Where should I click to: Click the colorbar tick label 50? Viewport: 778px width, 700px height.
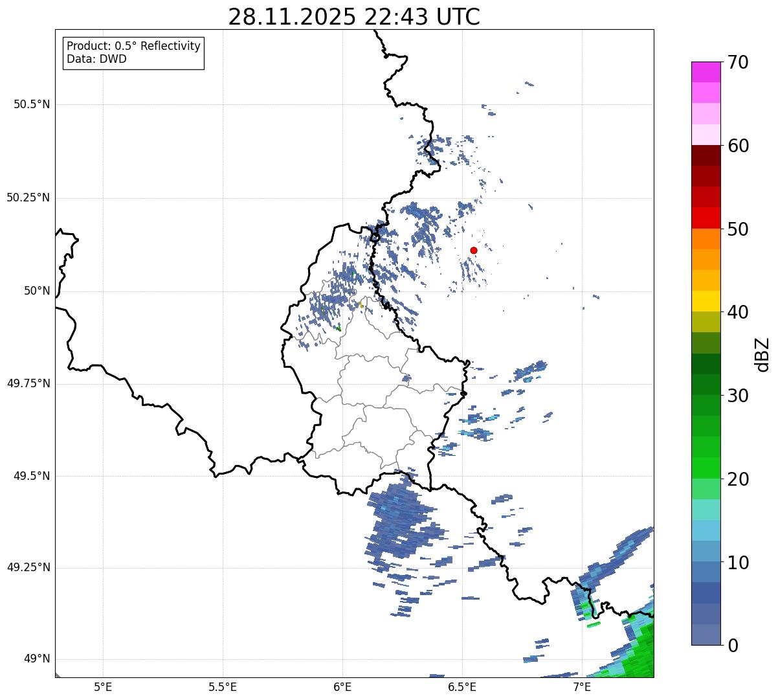(738, 229)
